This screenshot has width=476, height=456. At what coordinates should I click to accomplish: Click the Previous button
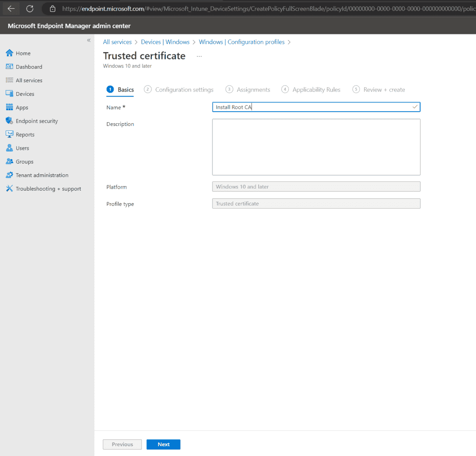coord(122,444)
